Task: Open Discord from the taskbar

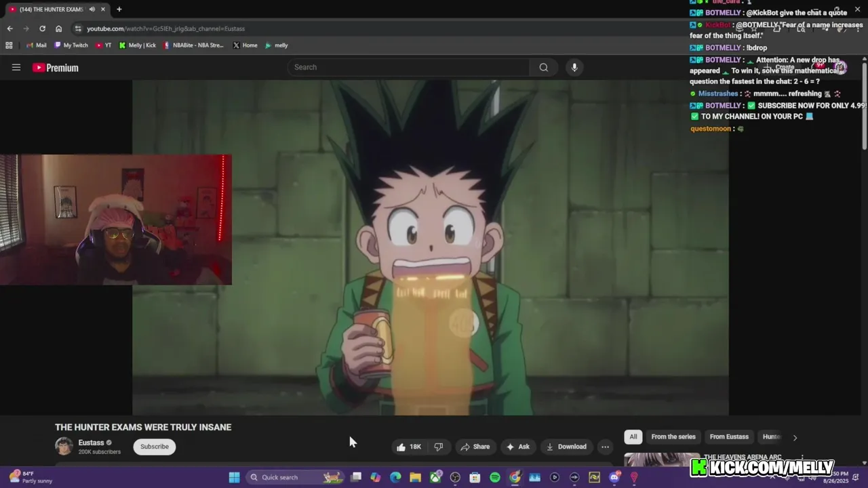Action: coord(614,477)
